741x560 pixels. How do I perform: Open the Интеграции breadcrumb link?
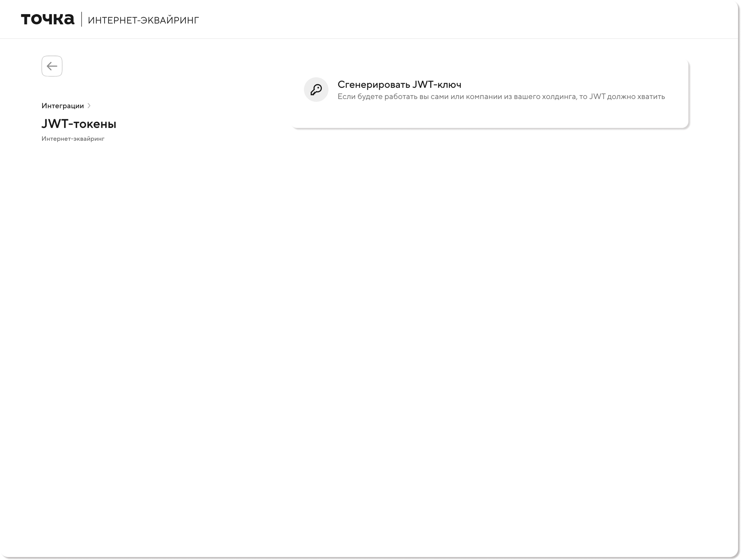coord(62,106)
